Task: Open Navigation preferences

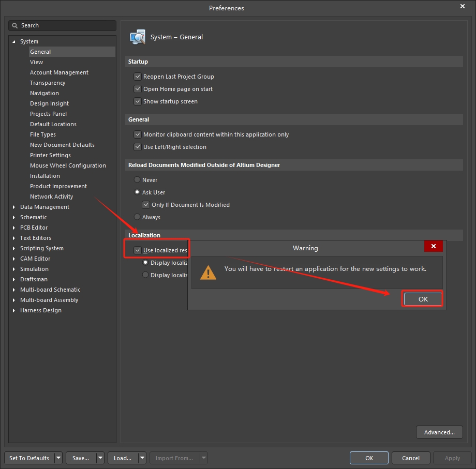Action: (x=44, y=93)
